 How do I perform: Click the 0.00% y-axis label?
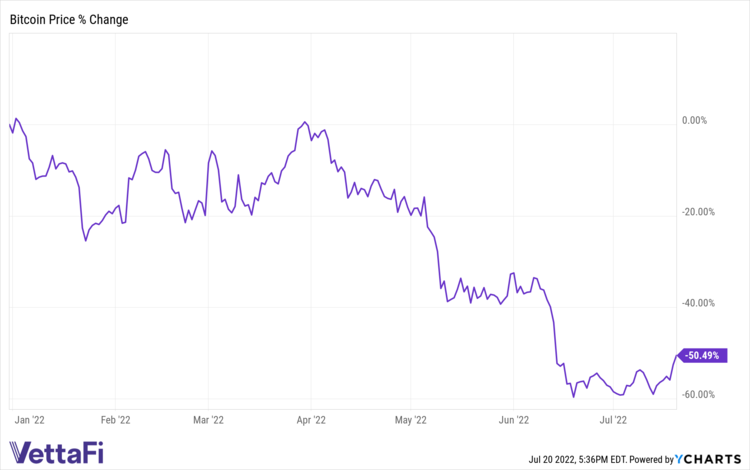[x=694, y=121]
